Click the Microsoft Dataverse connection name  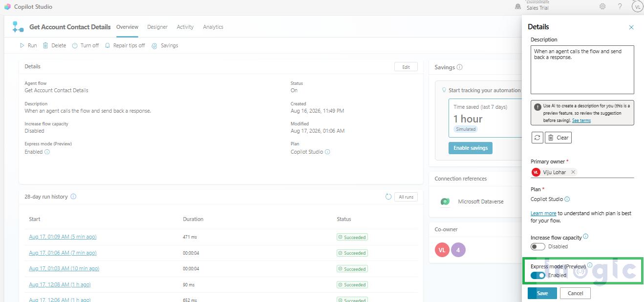click(x=480, y=201)
